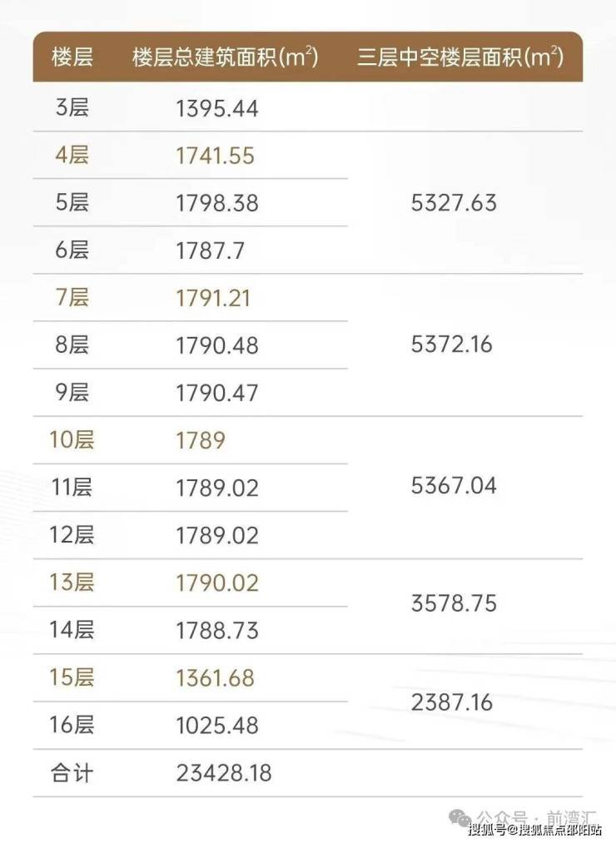Click the 3层 row label
616x843 pixels.
(72, 108)
